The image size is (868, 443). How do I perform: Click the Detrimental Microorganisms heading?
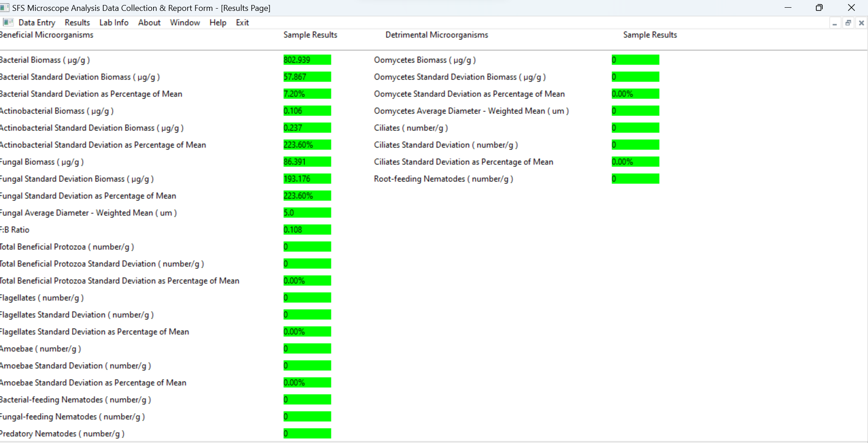[437, 35]
